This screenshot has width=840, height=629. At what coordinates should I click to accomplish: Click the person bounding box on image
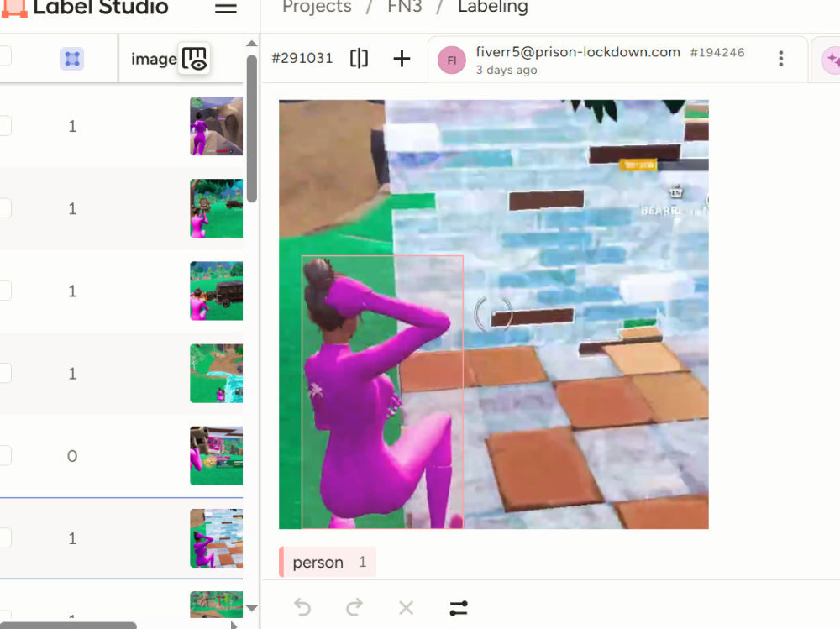[382, 391]
